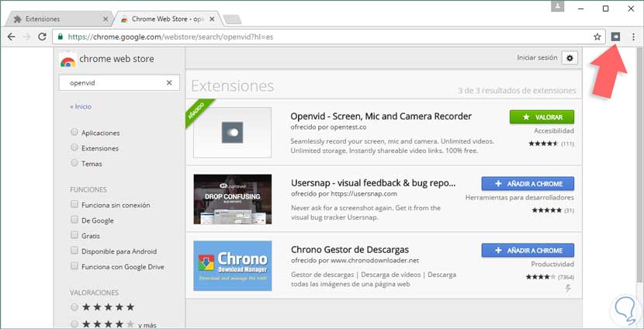The image size is (644, 329).
Task: Select the Extensiones radio button
Action: click(x=74, y=147)
